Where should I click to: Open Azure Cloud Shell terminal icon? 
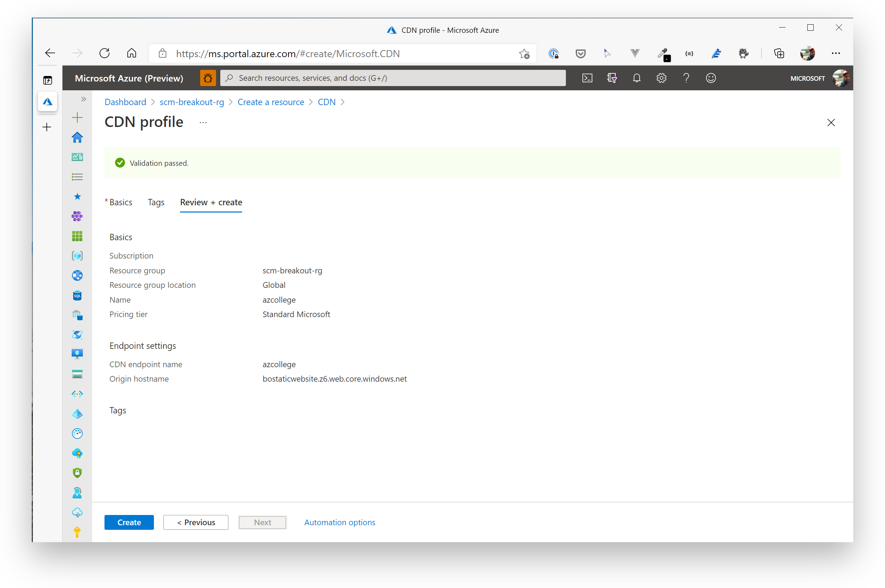click(587, 78)
